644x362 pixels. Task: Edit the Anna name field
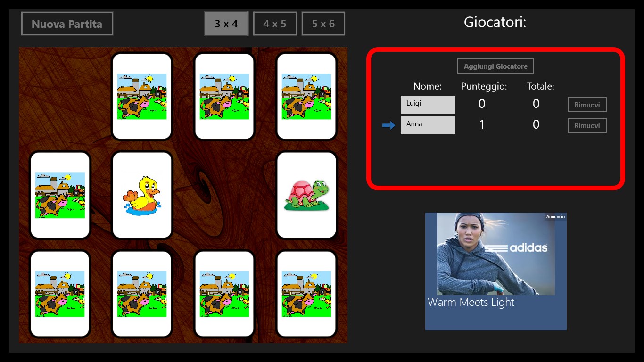coord(428,125)
